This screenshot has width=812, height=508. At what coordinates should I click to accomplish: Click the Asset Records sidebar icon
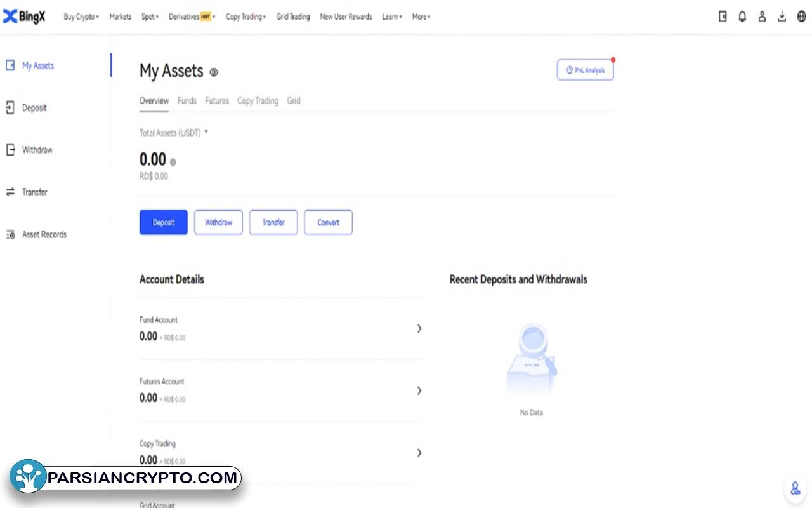pos(10,234)
